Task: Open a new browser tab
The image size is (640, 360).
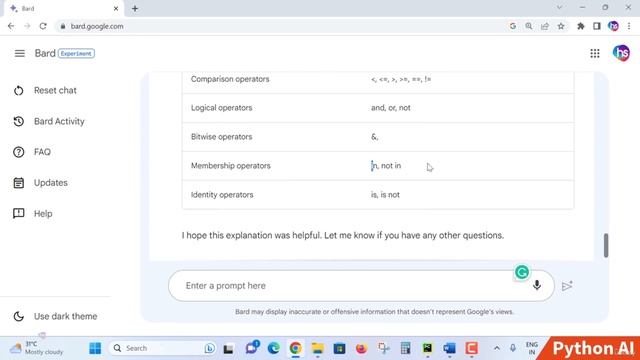Action: [135, 8]
